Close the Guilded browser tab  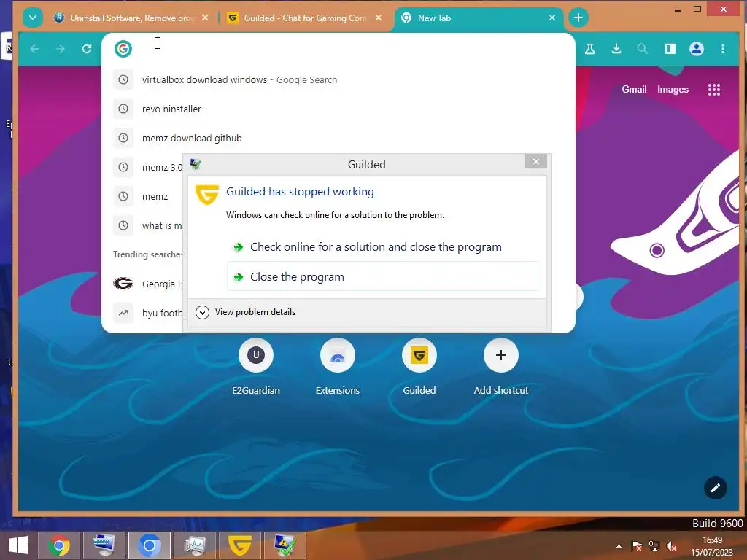click(x=379, y=17)
